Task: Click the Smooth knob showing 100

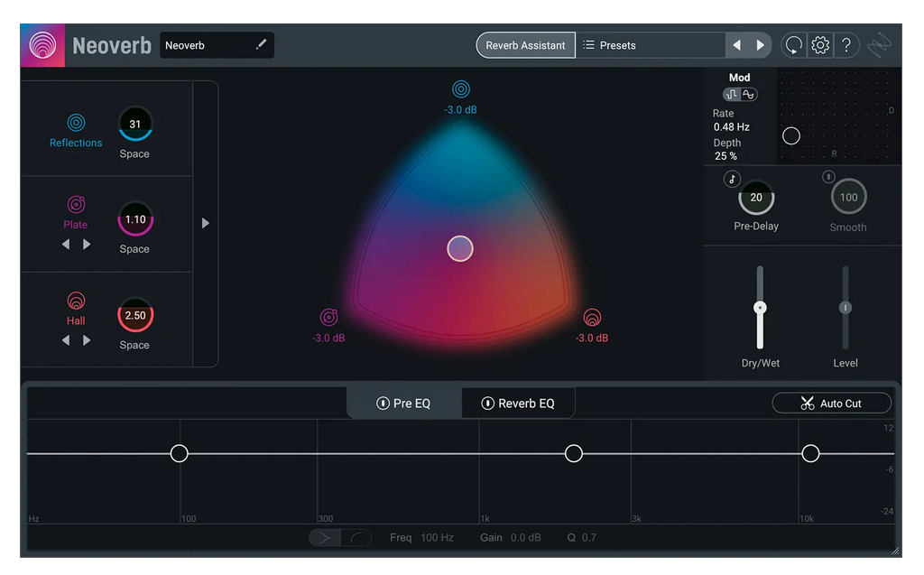Action: tap(848, 198)
